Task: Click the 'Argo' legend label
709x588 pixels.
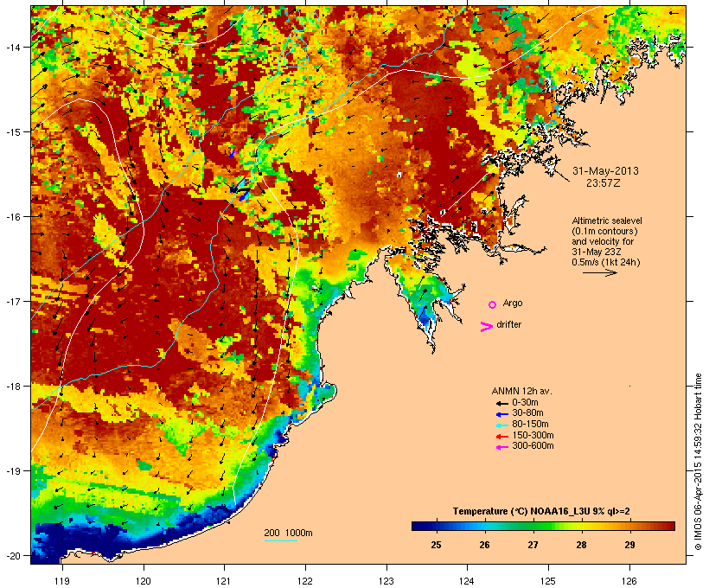Action: (x=513, y=303)
